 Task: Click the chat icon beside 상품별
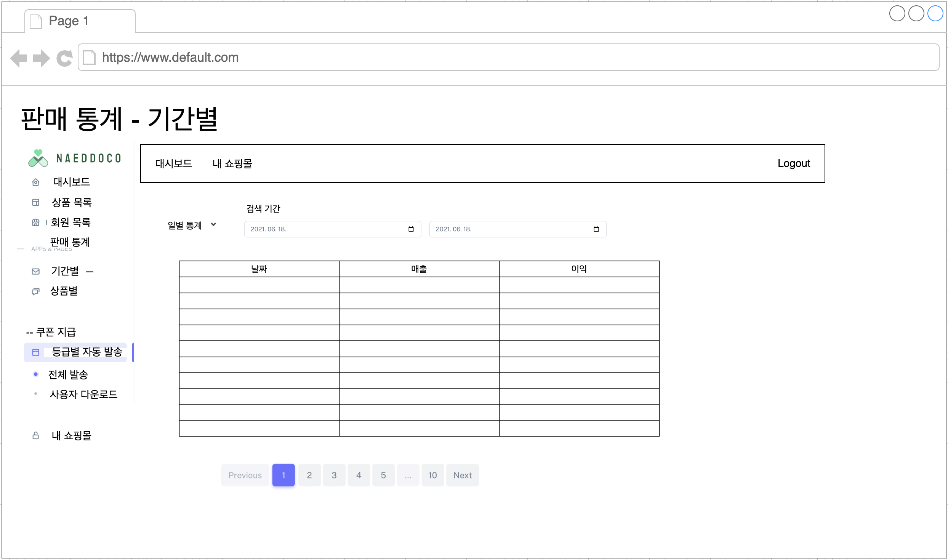(x=35, y=291)
